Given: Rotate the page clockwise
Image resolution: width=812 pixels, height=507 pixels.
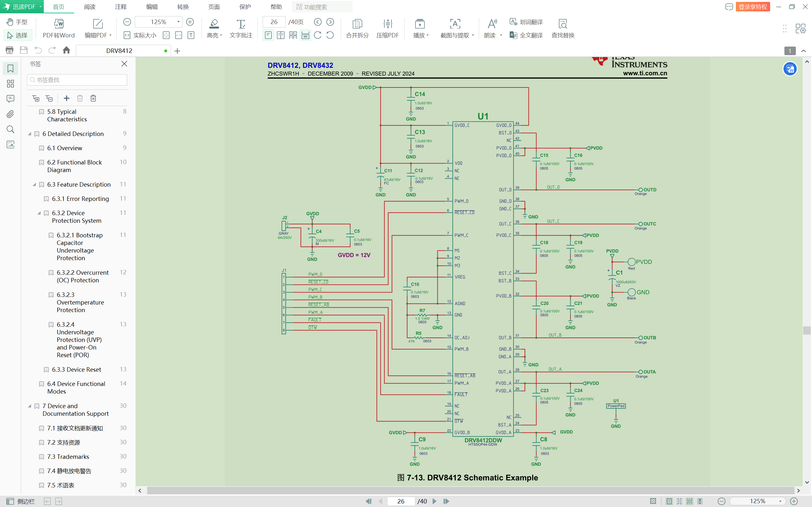Looking at the screenshot, I should click(318, 35).
